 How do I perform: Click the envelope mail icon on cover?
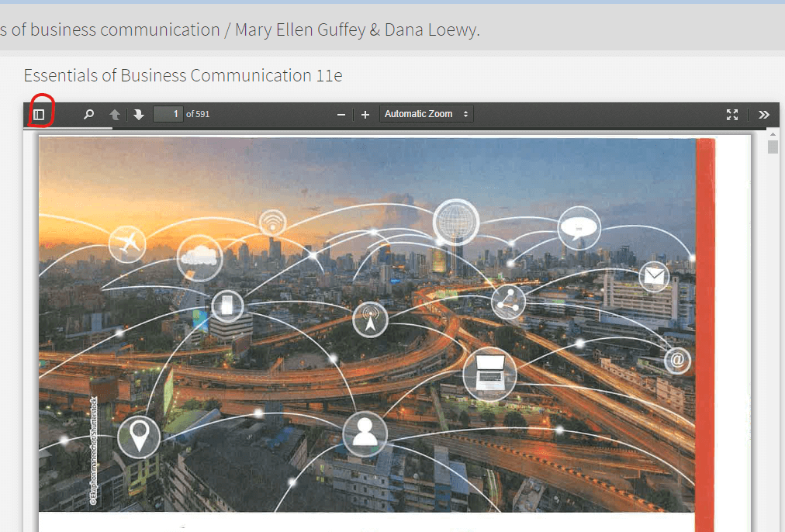654,275
